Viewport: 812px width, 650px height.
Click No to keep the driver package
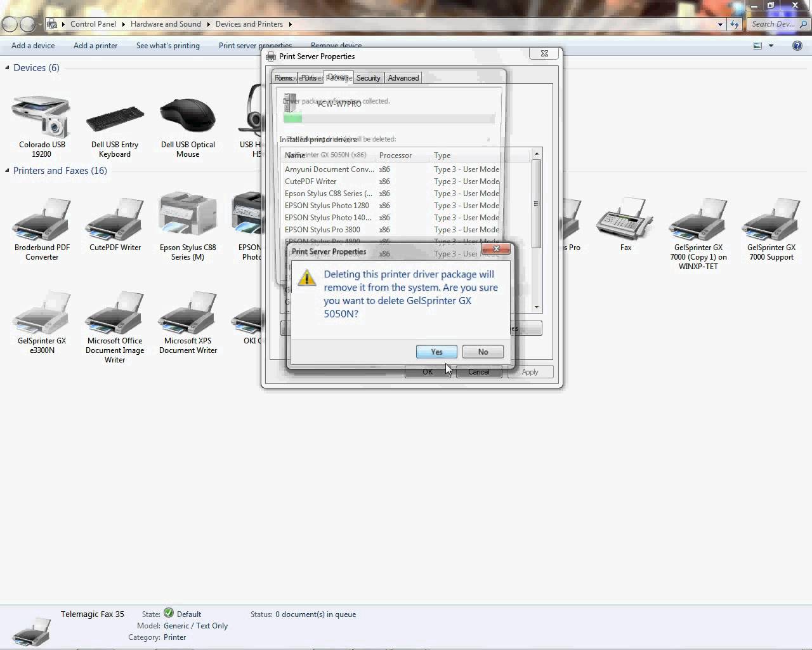tap(483, 352)
